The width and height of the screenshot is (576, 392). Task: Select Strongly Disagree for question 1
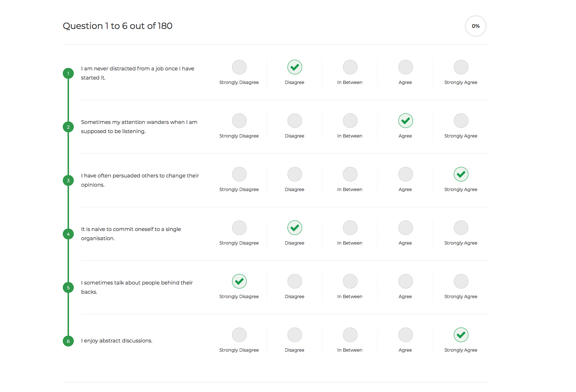(239, 67)
